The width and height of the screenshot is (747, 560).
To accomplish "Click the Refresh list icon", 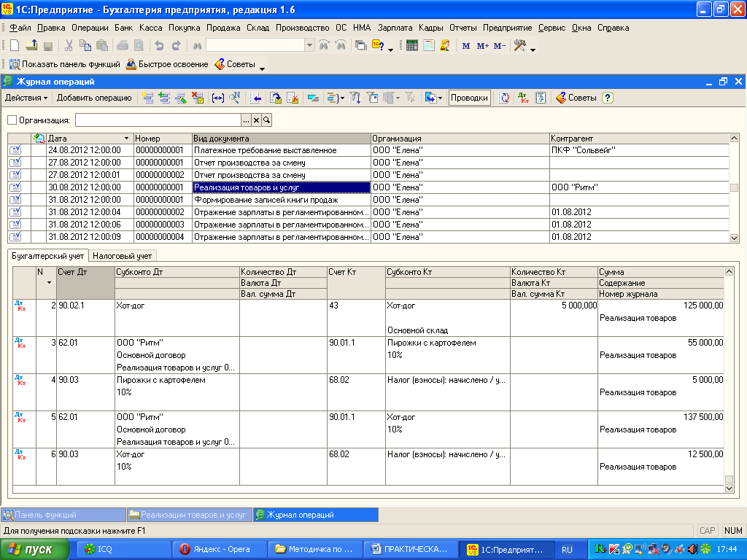I will pos(504,98).
